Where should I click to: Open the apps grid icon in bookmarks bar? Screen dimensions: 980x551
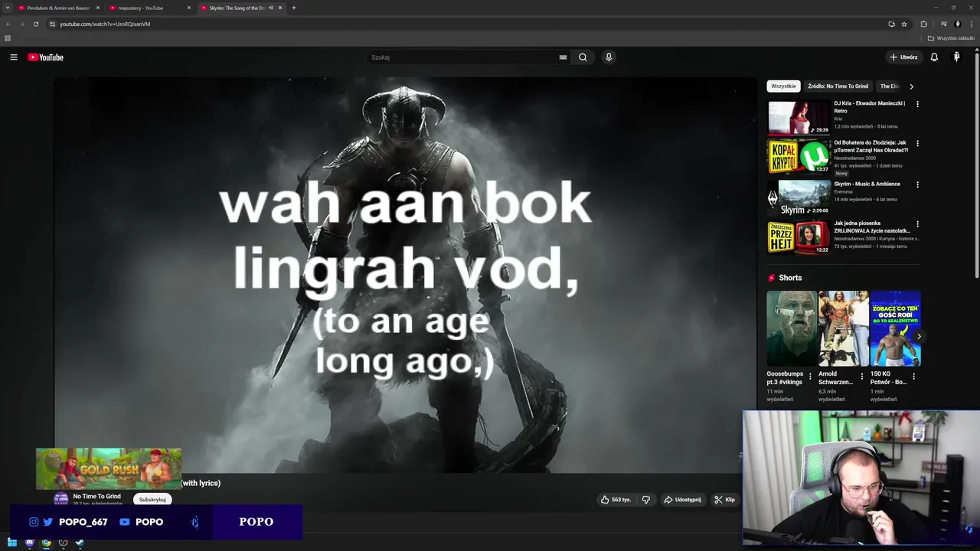tap(8, 38)
